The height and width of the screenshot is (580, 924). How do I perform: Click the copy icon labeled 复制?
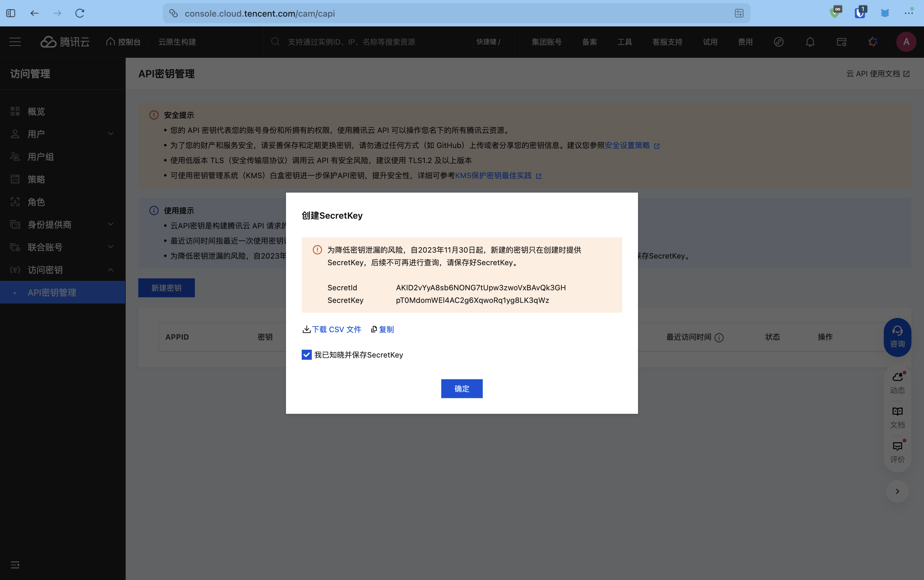pyautogui.click(x=382, y=329)
